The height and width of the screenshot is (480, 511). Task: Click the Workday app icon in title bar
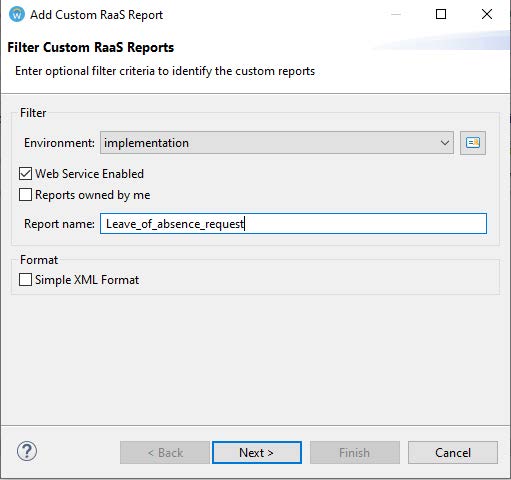(17, 15)
